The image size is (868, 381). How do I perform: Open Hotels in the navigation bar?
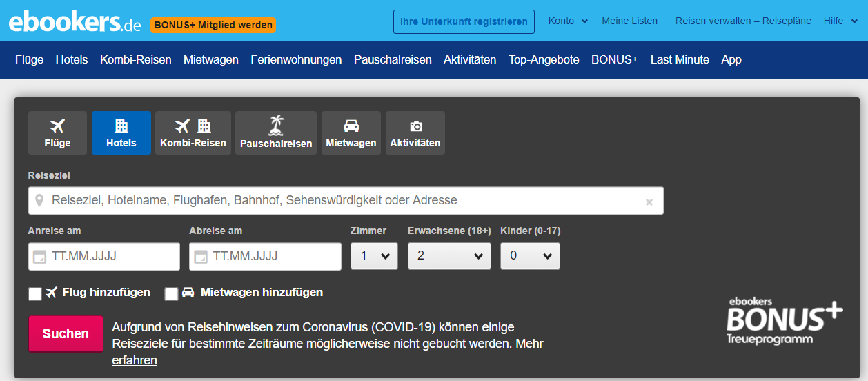pos(72,59)
